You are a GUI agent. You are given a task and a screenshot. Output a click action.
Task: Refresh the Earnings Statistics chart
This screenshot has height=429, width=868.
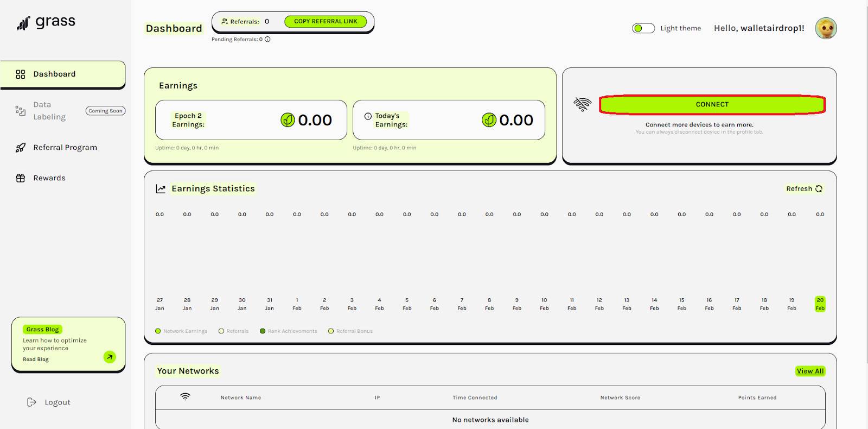pos(805,189)
